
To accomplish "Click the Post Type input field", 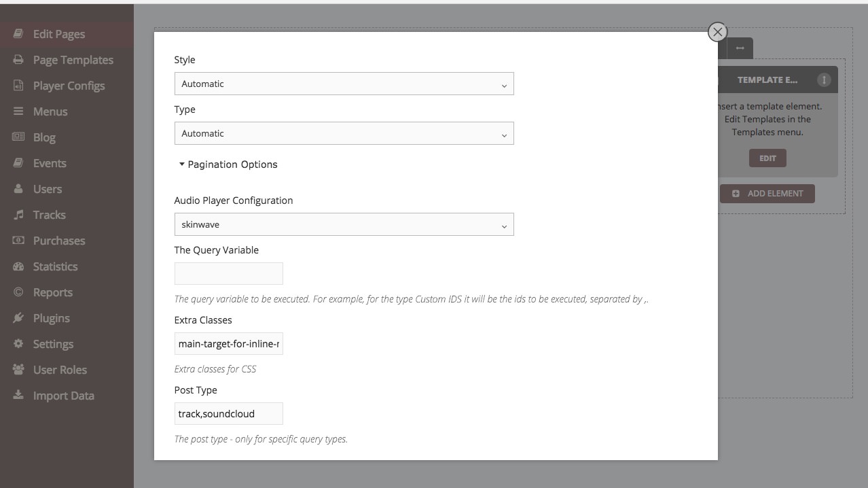I will (x=228, y=414).
